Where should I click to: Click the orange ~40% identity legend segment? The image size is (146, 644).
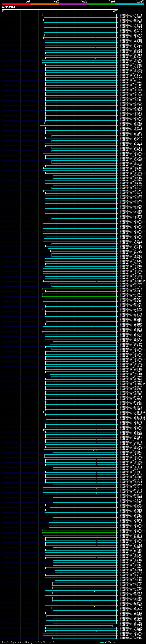[45, 4]
